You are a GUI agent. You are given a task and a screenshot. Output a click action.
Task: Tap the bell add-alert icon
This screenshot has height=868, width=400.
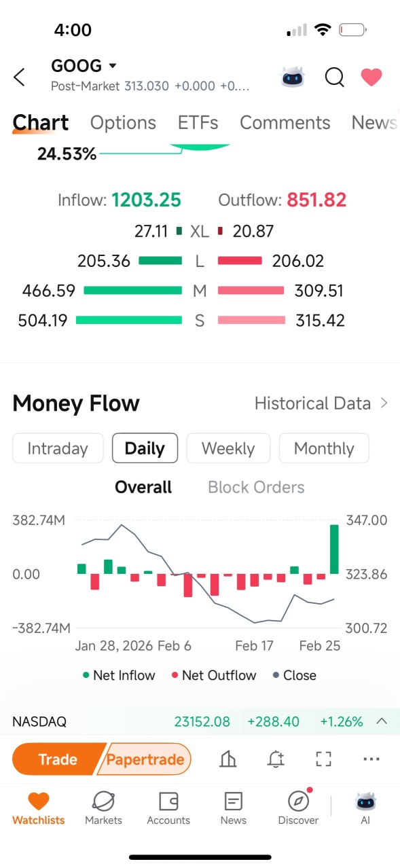[276, 759]
